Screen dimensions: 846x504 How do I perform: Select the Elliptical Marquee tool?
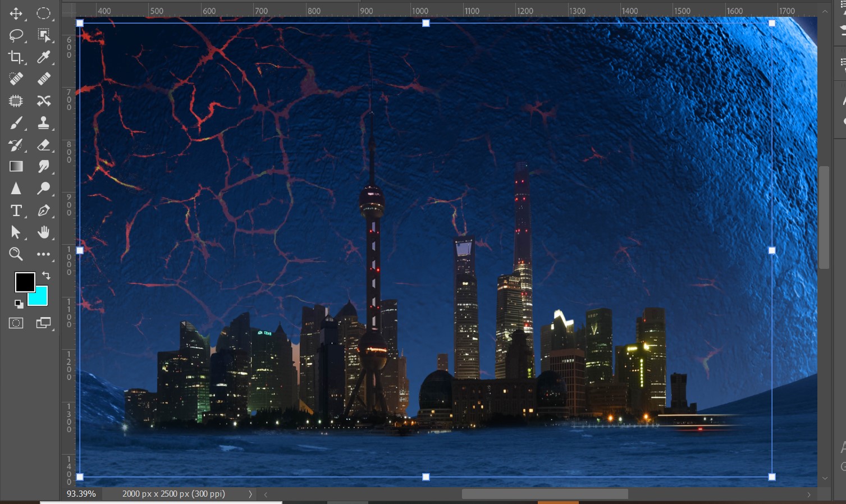(43, 13)
